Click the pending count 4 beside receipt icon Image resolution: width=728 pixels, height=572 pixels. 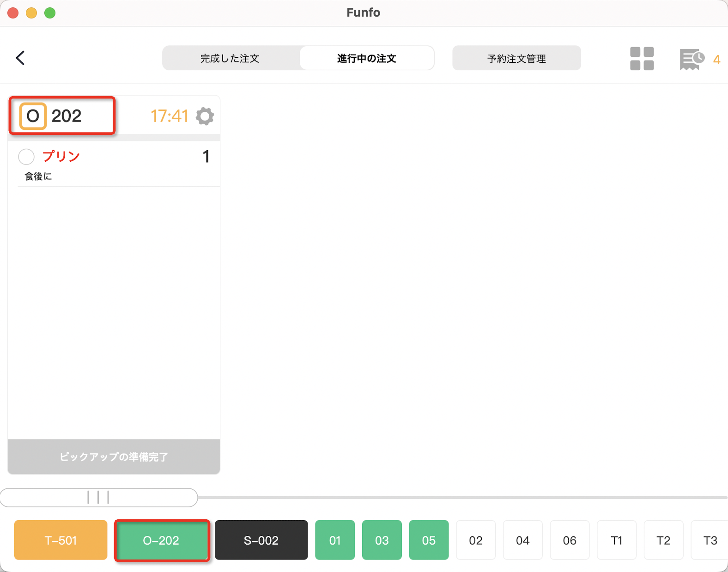[x=716, y=60]
